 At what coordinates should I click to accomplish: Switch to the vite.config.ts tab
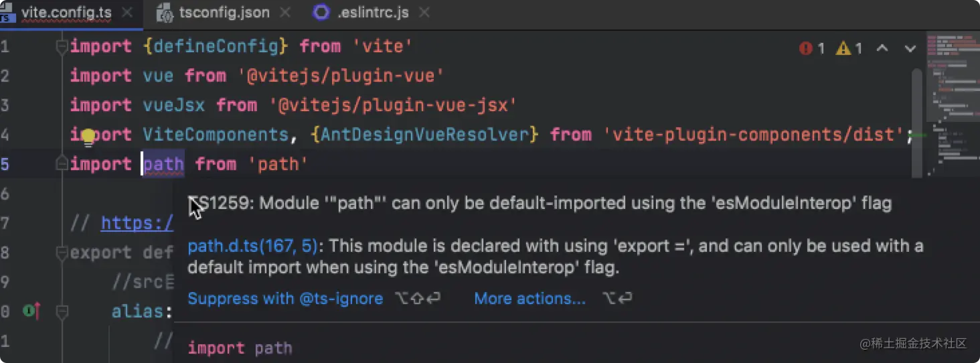click(67, 13)
